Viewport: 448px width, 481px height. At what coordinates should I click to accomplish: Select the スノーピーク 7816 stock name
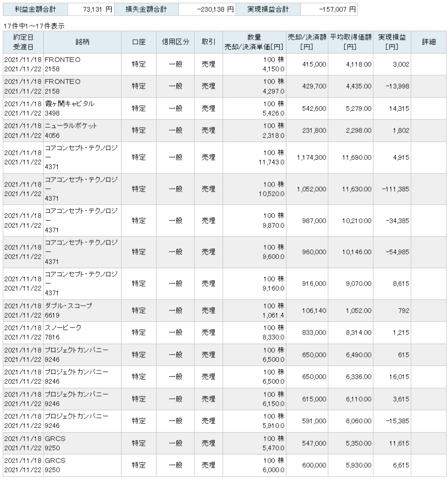point(63,333)
